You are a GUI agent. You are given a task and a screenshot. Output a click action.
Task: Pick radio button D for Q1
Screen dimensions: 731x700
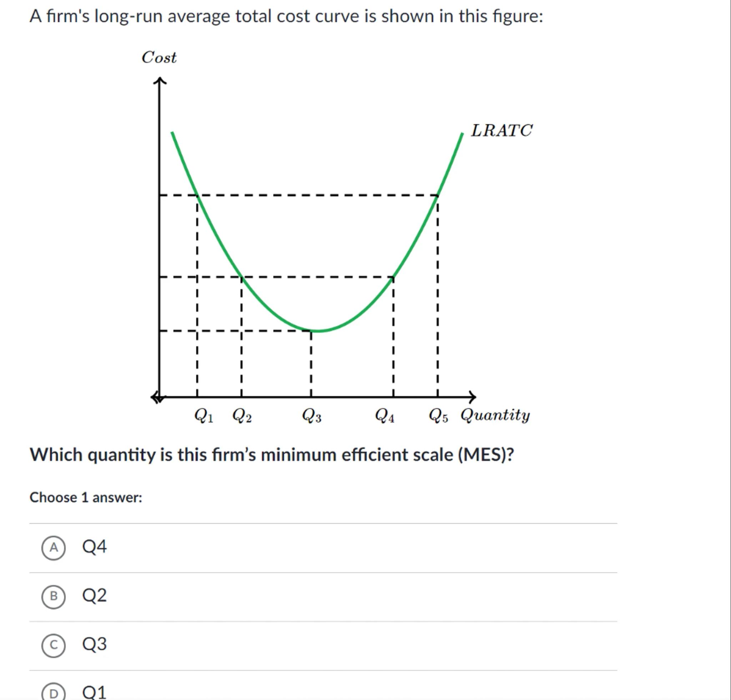point(54,693)
